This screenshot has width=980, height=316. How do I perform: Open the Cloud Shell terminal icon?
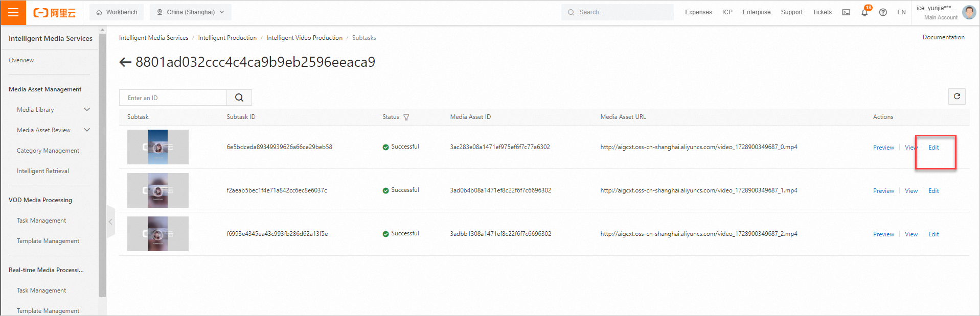tap(846, 12)
